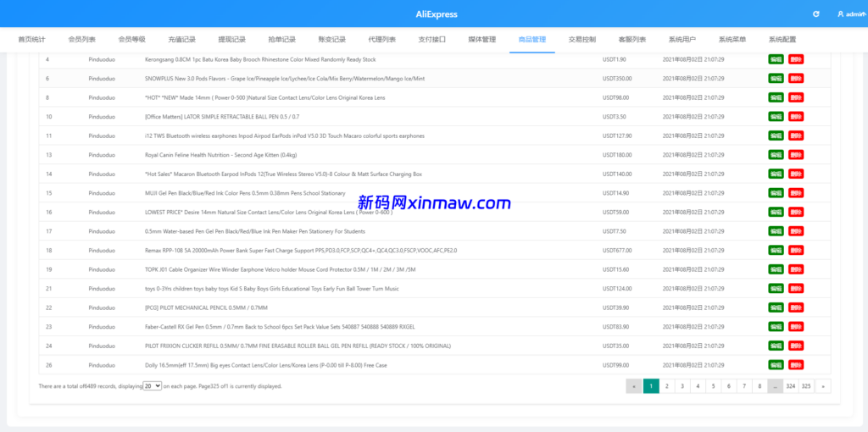This screenshot has width=868, height=432.
Task: Go to page 2
Action: click(667, 386)
